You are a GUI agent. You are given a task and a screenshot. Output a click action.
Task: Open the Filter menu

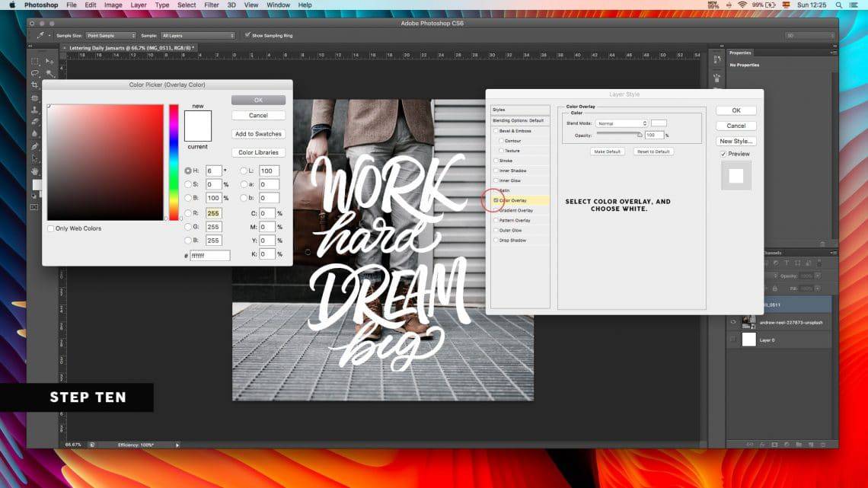point(212,5)
